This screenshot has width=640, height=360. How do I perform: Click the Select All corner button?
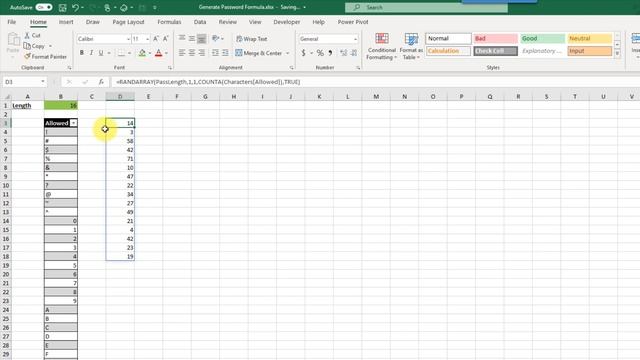pyautogui.click(x=7, y=97)
